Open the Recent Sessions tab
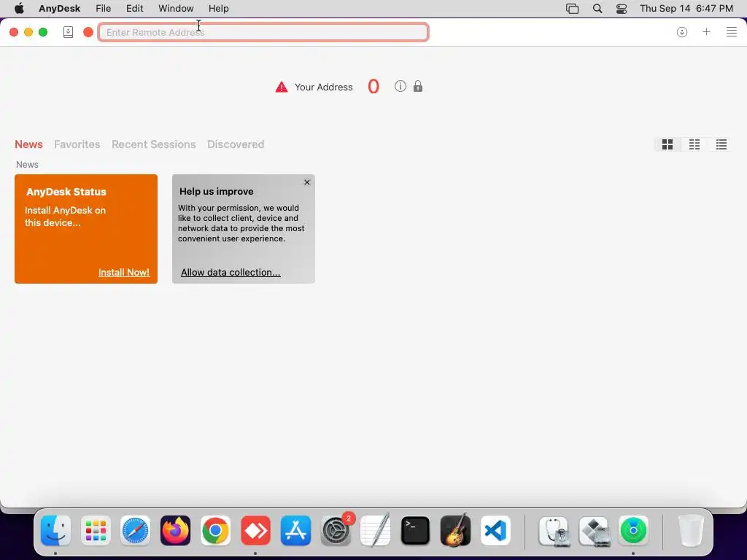Image resolution: width=747 pixels, height=560 pixels. (154, 144)
